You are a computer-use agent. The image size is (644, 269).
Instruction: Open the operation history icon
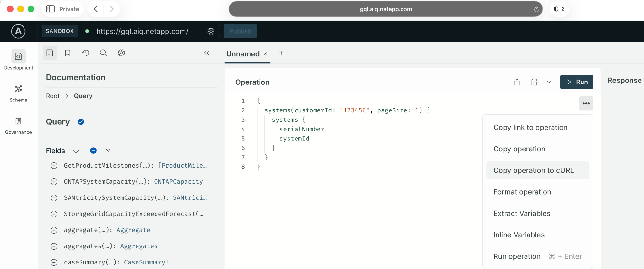coord(86,53)
